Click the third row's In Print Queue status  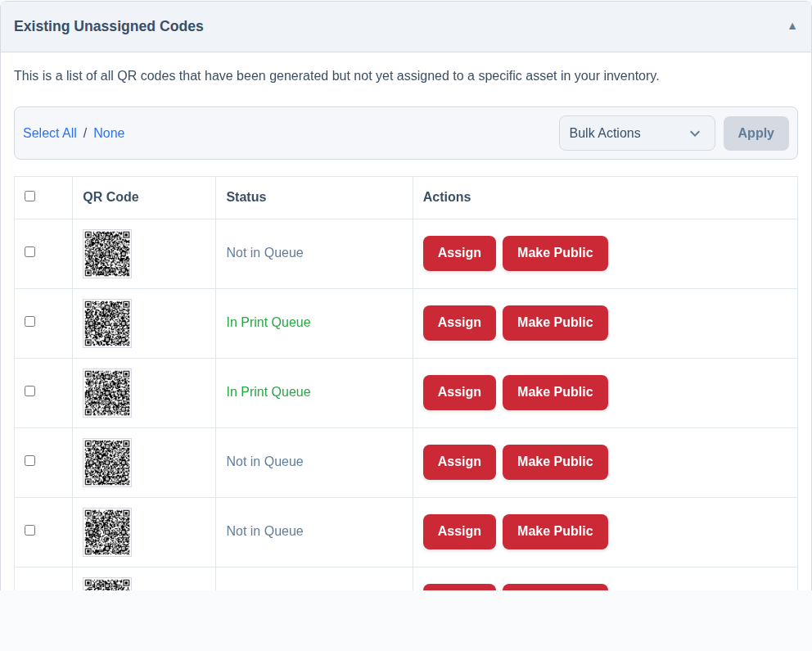(x=268, y=391)
